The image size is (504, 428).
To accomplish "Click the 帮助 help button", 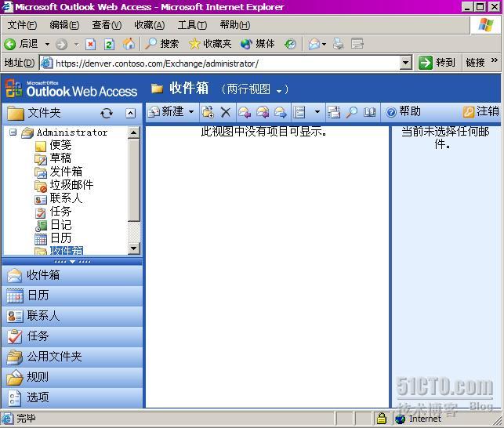I will [x=403, y=112].
